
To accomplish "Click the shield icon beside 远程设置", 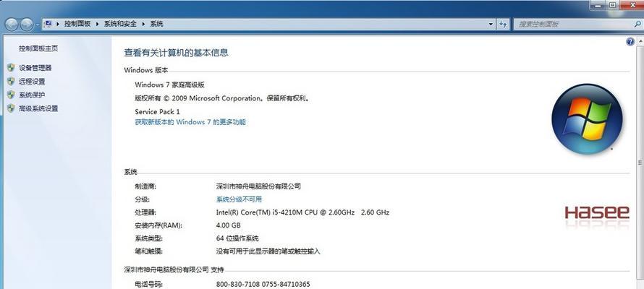I will (11, 81).
